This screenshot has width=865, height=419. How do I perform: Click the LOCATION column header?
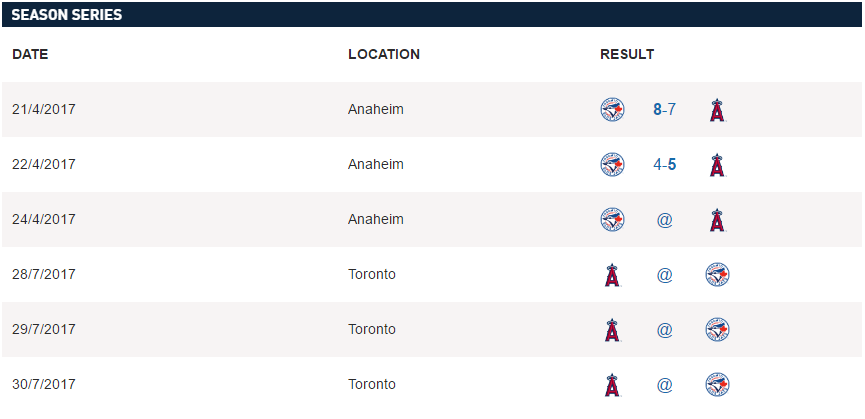384,54
